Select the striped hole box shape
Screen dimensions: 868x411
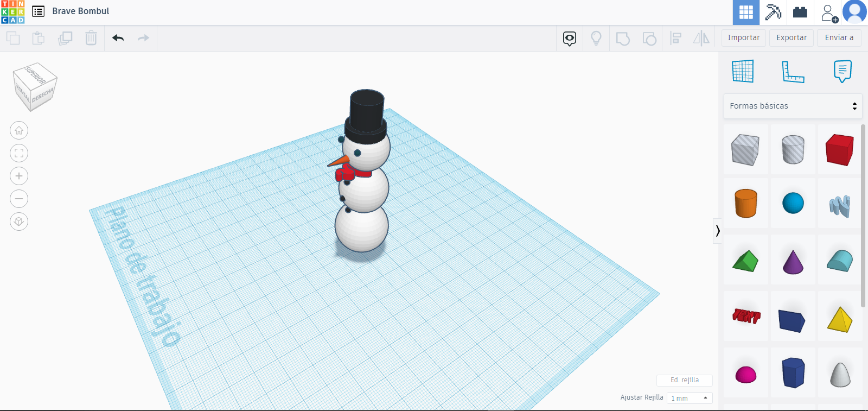click(745, 149)
